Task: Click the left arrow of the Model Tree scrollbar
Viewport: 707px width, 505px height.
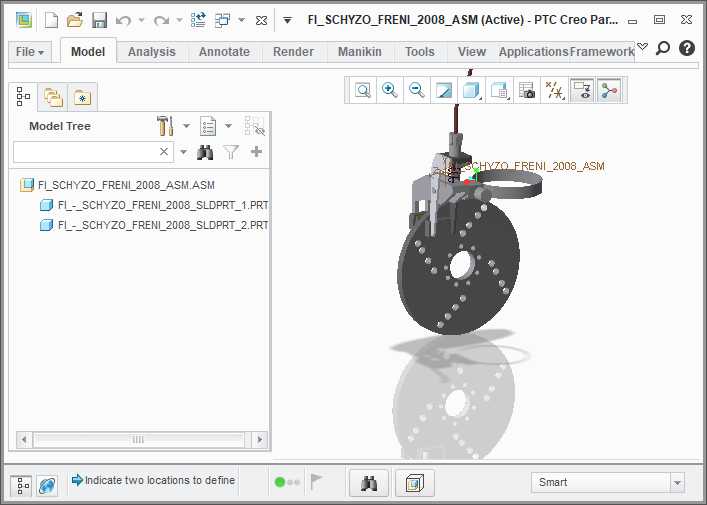Action: (24, 439)
